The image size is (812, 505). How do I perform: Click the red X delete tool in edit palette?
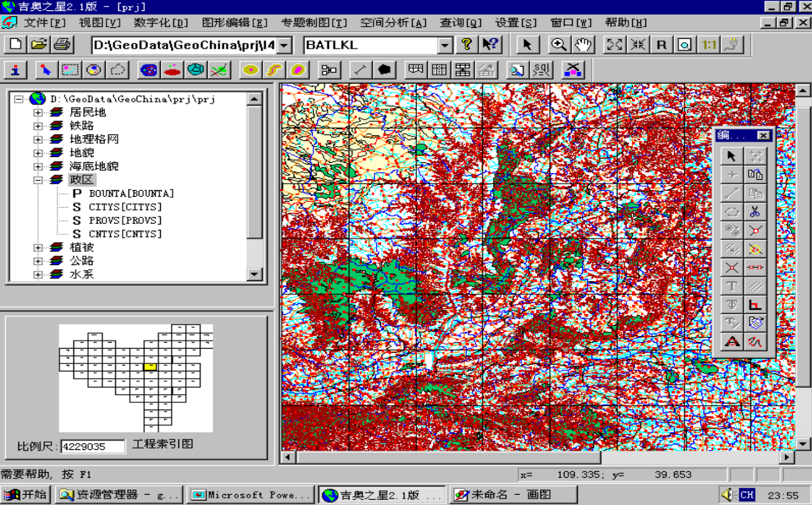pyautogui.click(x=731, y=267)
